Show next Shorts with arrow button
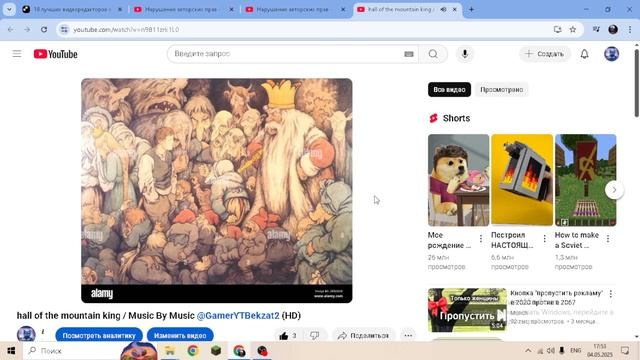 click(614, 190)
